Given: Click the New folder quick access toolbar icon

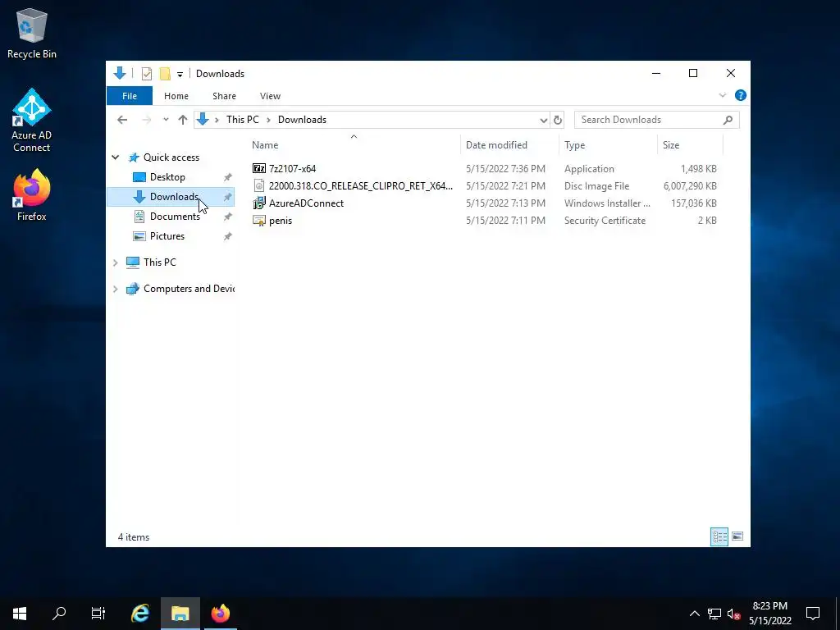Looking at the screenshot, I should pyautogui.click(x=165, y=73).
